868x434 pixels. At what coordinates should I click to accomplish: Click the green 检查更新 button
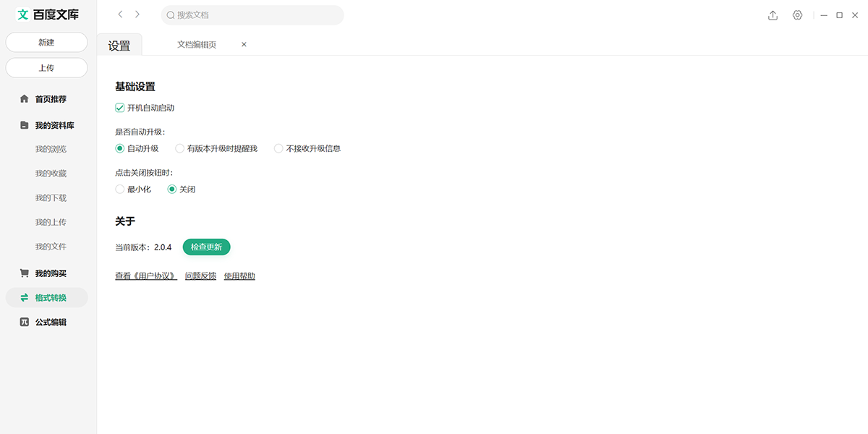point(206,247)
